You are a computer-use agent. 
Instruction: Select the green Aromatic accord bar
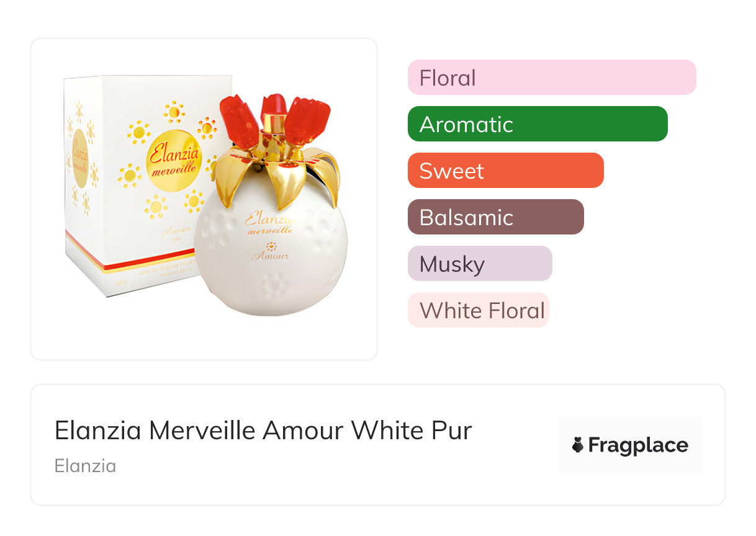[537, 124]
